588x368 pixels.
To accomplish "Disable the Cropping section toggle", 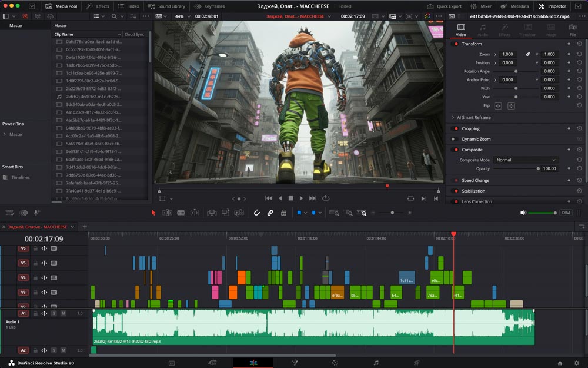I will tap(455, 129).
